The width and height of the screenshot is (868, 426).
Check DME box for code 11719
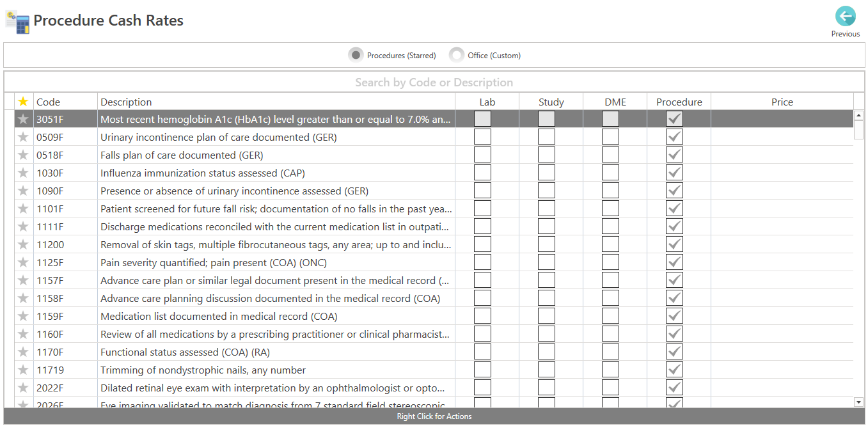[610, 370]
